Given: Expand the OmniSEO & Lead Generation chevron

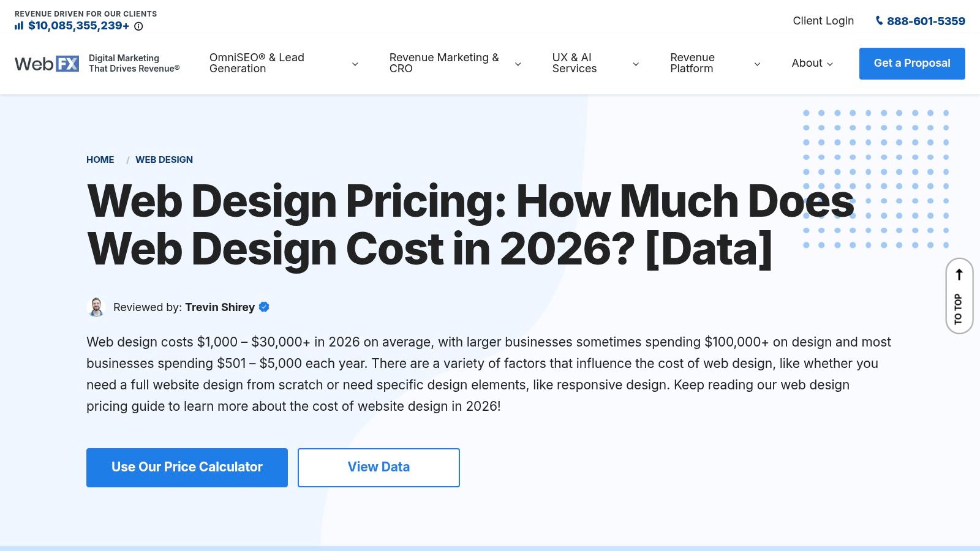Looking at the screenshot, I should point(355,64).
